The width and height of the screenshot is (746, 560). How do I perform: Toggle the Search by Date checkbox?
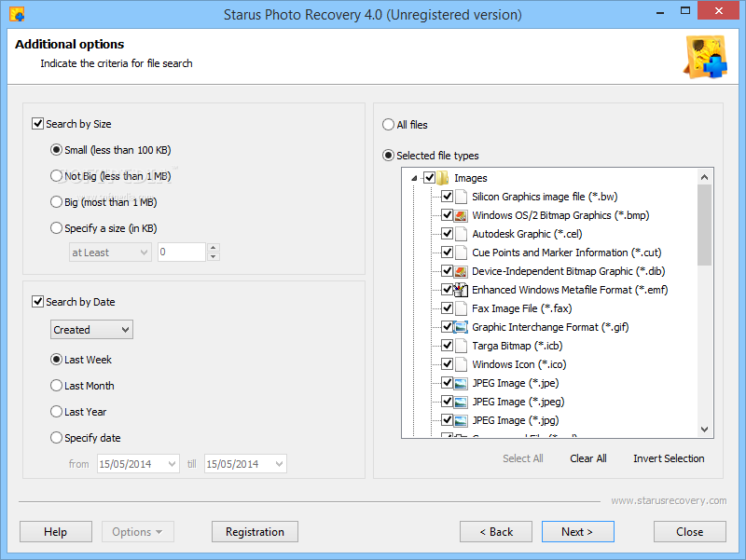[x=37, y=301]
